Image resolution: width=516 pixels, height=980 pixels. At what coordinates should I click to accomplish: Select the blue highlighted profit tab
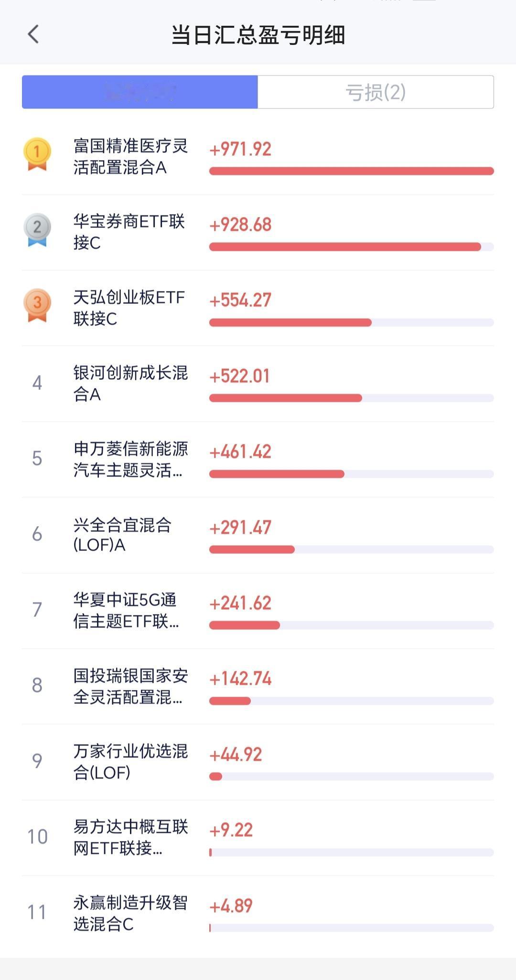point(140,92)
